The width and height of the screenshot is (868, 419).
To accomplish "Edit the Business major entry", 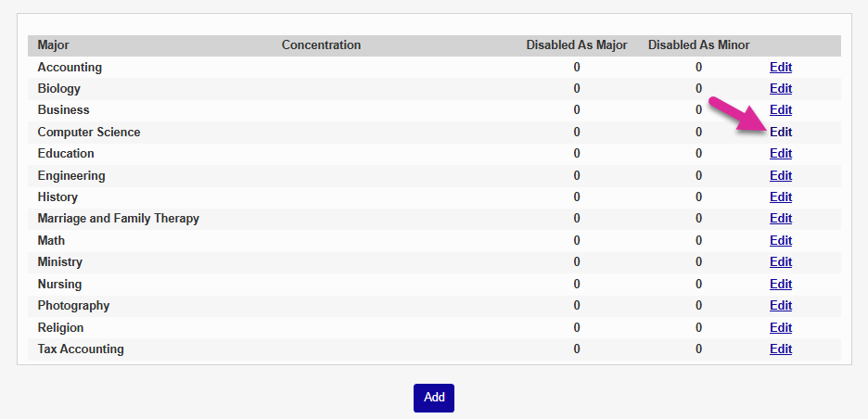I will pyautogui.click(x=781, y=110).
